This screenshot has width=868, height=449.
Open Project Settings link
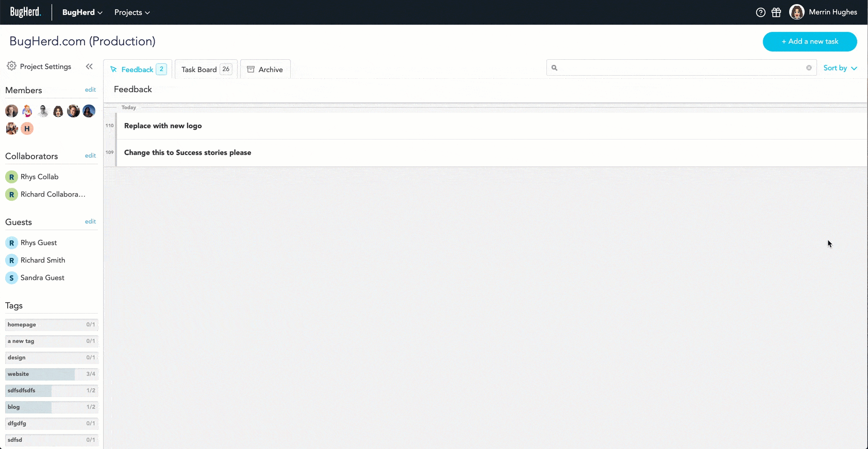pyautogui.click(x=45, y=66)
